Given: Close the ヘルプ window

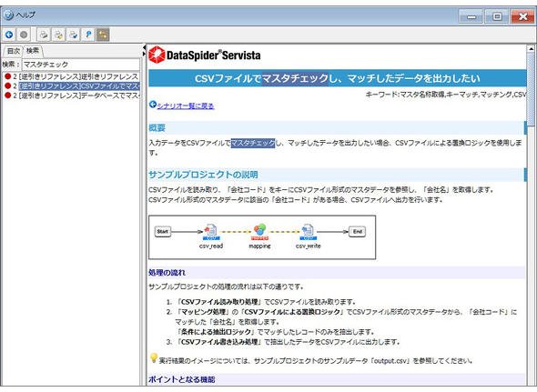Looking at the screenshot, I should [522, 16].
